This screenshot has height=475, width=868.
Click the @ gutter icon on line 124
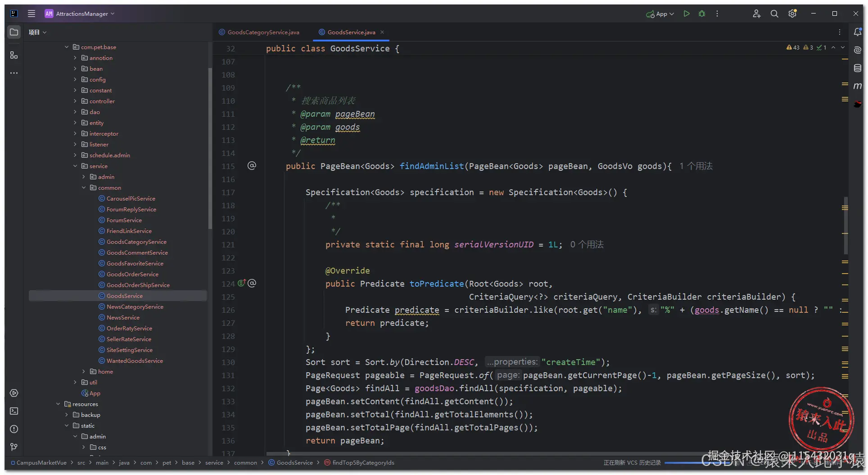pos(252,283)
